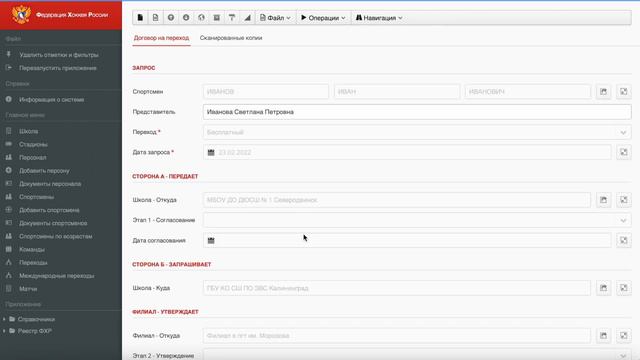Viewport: 640px width, 360px height.
Task: Click the open-record icon for Школа - Куда
Action: tap(603, 288)
